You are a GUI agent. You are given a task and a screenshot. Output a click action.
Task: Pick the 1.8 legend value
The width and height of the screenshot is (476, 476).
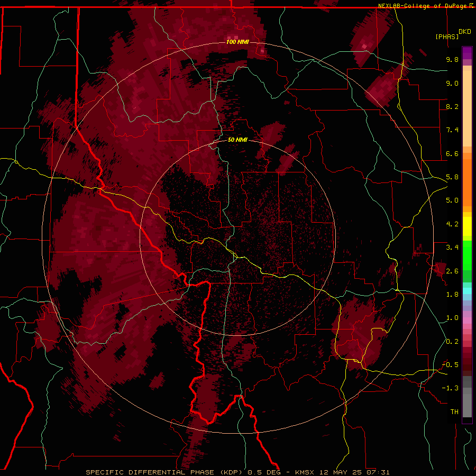pos(452,295)
